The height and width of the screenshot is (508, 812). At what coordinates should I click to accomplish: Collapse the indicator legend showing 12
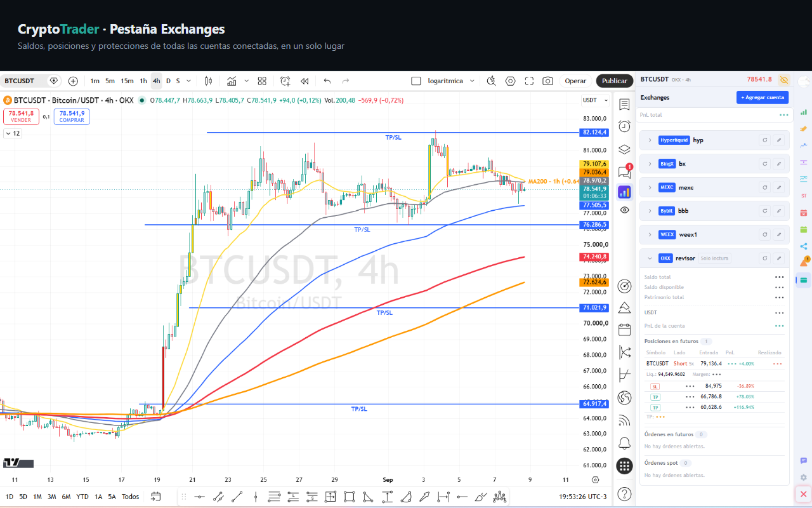(x=13, y=133)
